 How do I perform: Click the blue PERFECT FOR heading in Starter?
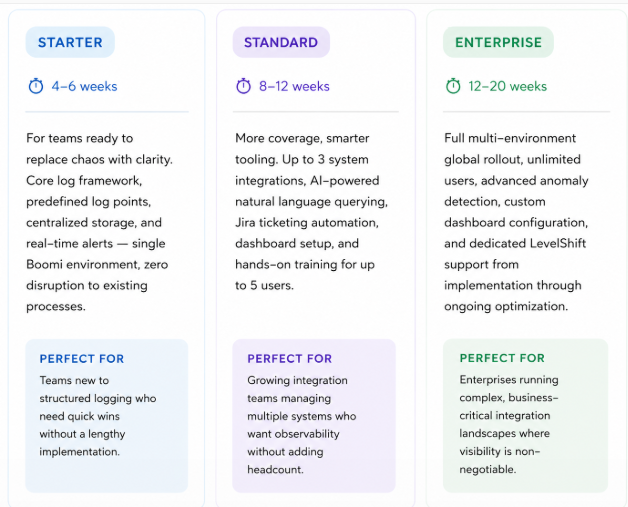tap(82, 359)
